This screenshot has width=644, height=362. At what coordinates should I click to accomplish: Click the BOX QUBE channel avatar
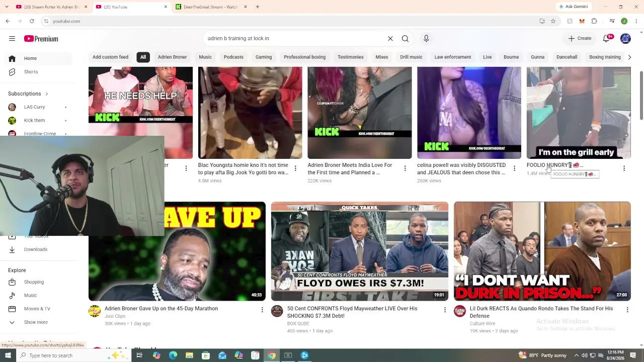click(x=277, y=311)
